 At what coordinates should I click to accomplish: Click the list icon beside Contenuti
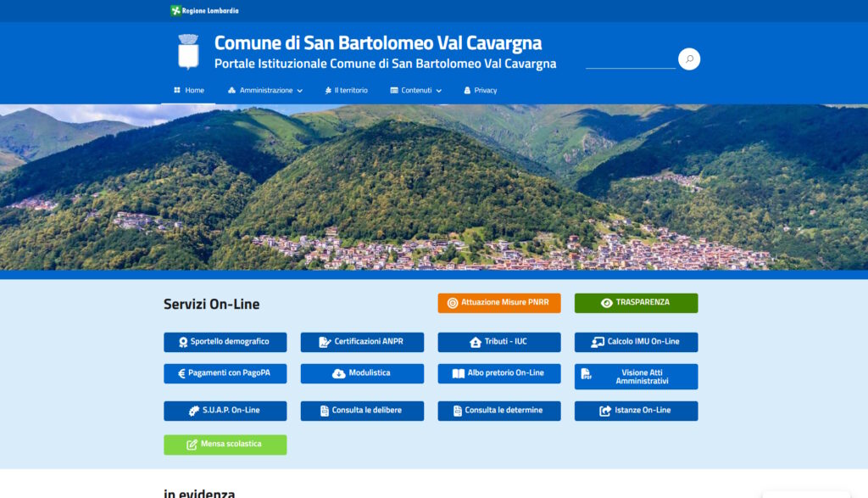[x=394, y=90]
